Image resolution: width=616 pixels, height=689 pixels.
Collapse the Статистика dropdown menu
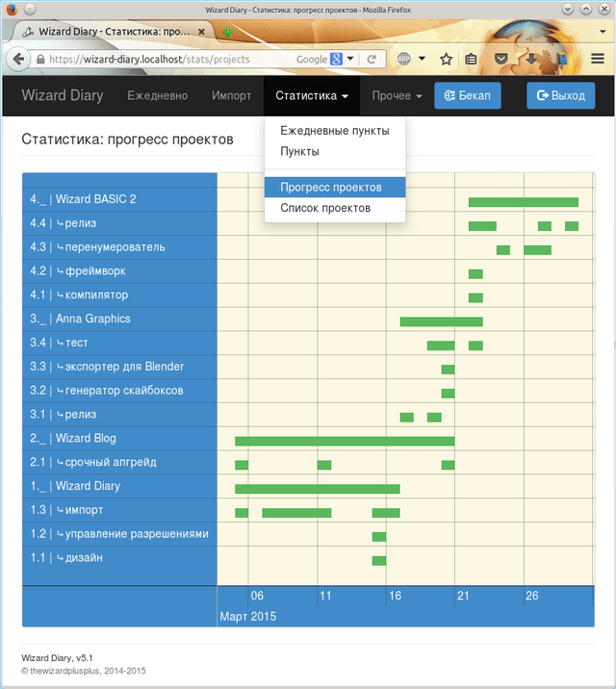pos(312,96)
